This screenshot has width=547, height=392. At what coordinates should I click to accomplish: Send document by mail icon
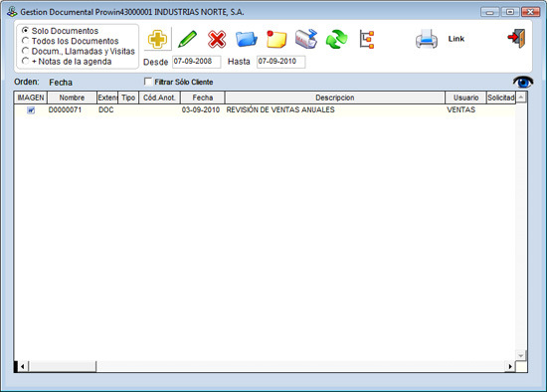coord(306,39)
